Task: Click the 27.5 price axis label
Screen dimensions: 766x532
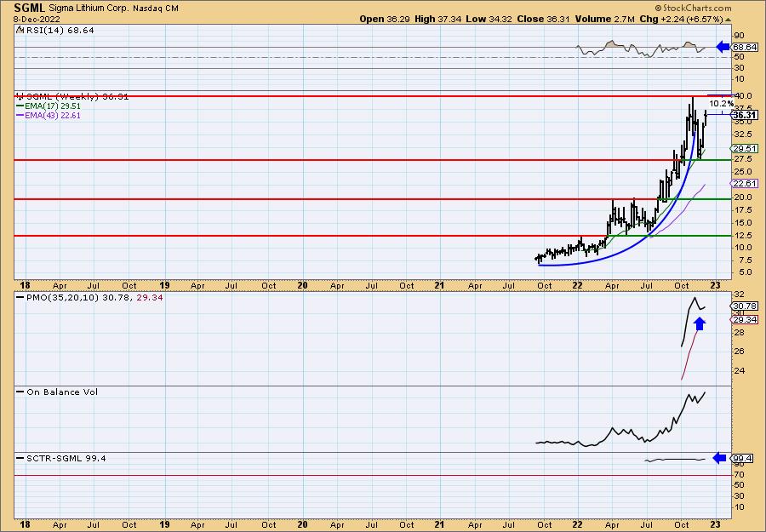Action: point(742,160)
